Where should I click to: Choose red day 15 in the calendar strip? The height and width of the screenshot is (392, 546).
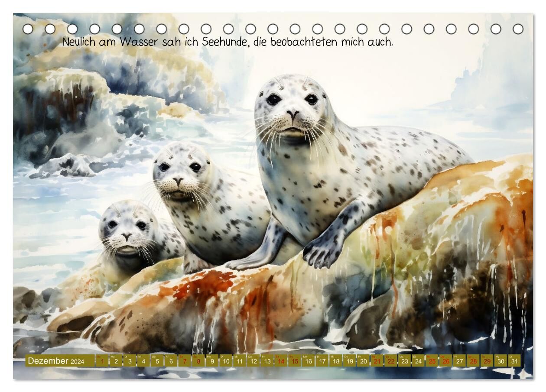coord(295,361)
